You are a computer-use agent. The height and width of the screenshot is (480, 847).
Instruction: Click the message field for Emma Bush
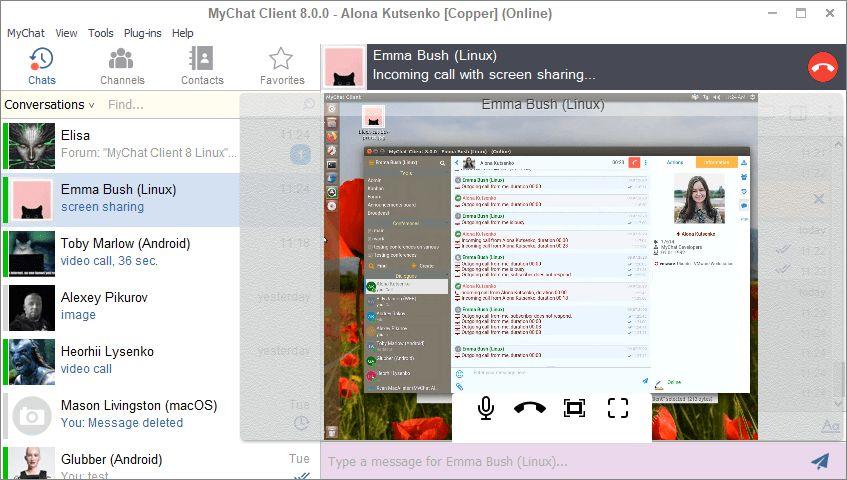562,462
